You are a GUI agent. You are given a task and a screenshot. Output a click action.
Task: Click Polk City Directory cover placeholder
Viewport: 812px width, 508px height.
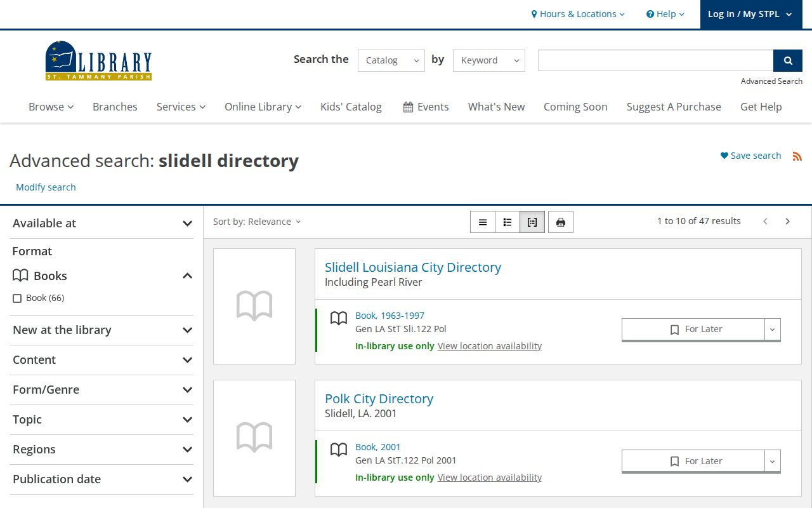(254, 438)
